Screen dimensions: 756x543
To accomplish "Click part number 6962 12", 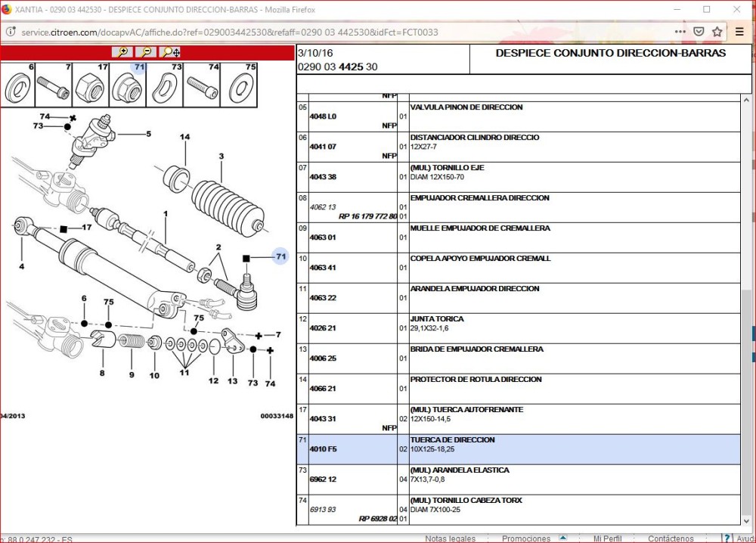I will click(323, 479).
